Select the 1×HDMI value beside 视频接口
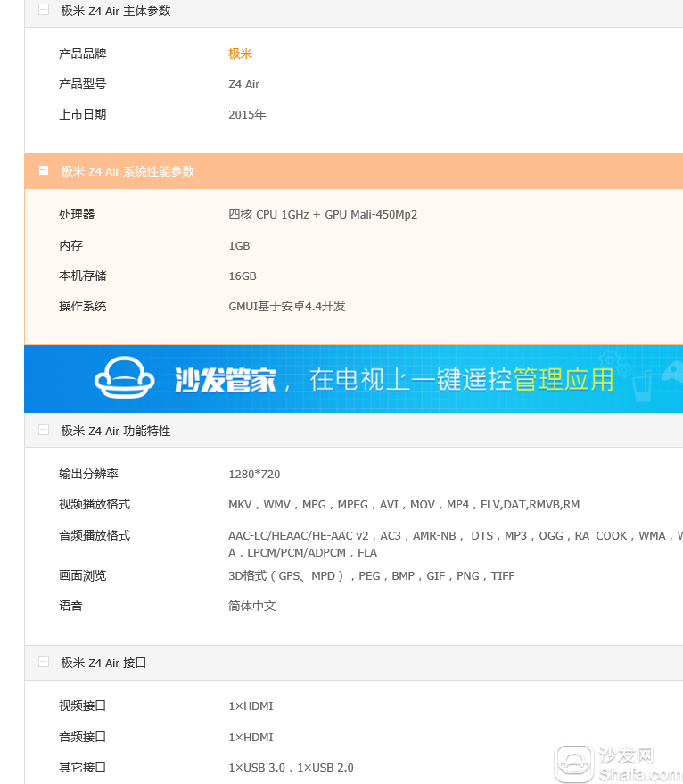This screenshot has height=784, width=683. [251, 706]
